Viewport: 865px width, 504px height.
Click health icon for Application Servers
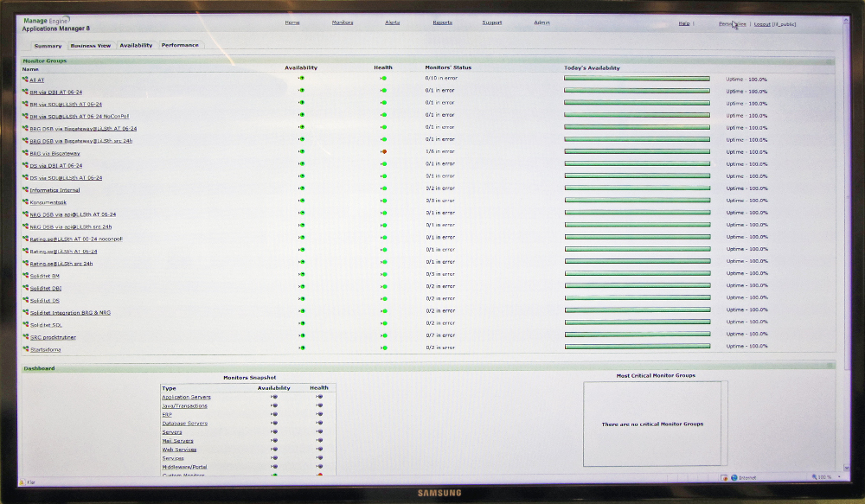tap(319, 397)
